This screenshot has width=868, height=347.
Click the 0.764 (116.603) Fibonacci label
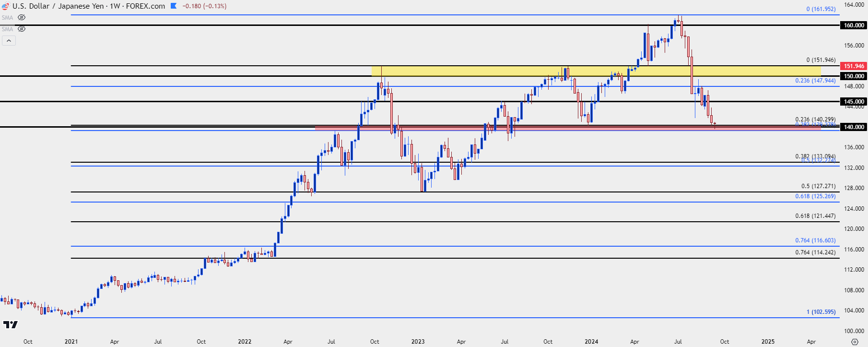click(815, 240)
